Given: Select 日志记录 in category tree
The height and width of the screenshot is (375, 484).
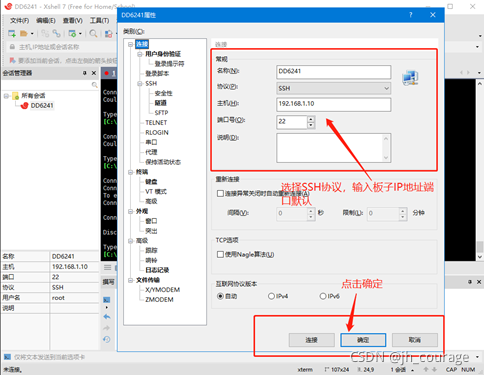Looking at the screenshot, I should click(x=157, y=270).
